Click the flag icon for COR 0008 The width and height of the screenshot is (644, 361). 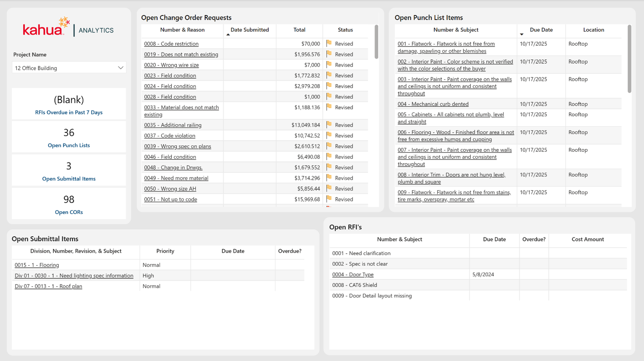(x=329, y=43)
